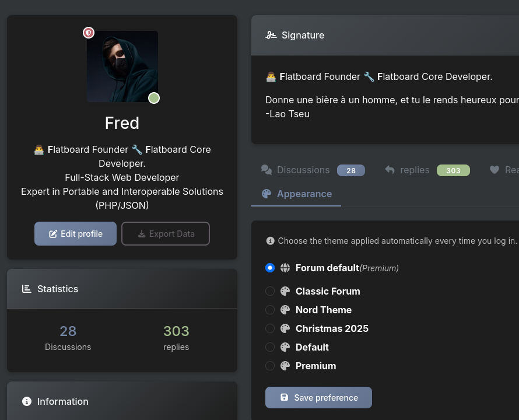Click the palette icon on the Appearance tab

tap(266, 194)
